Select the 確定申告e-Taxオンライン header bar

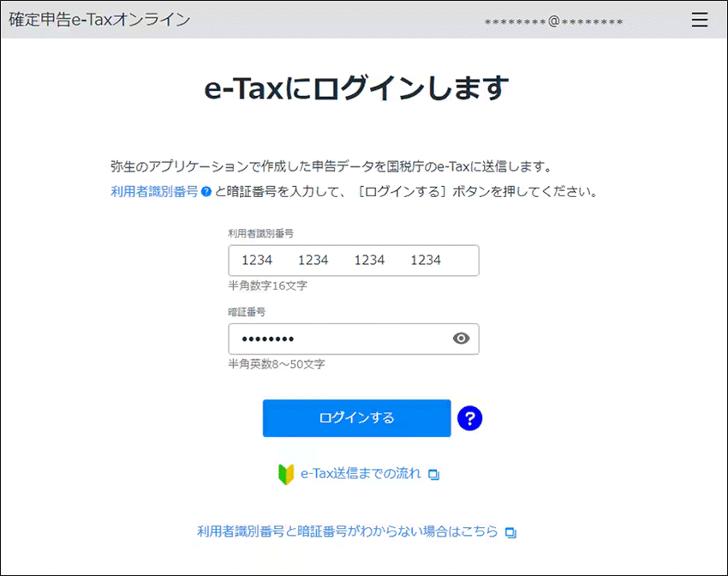click(x=97, y=17)
